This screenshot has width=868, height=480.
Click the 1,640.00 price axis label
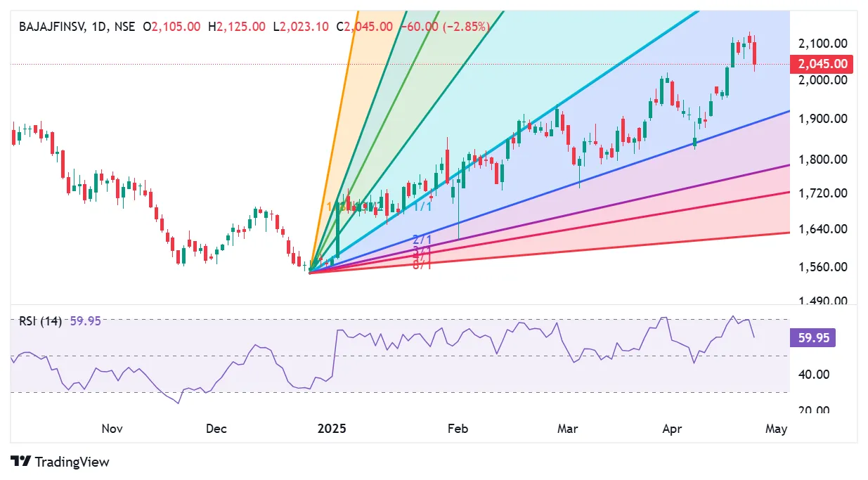822,228
